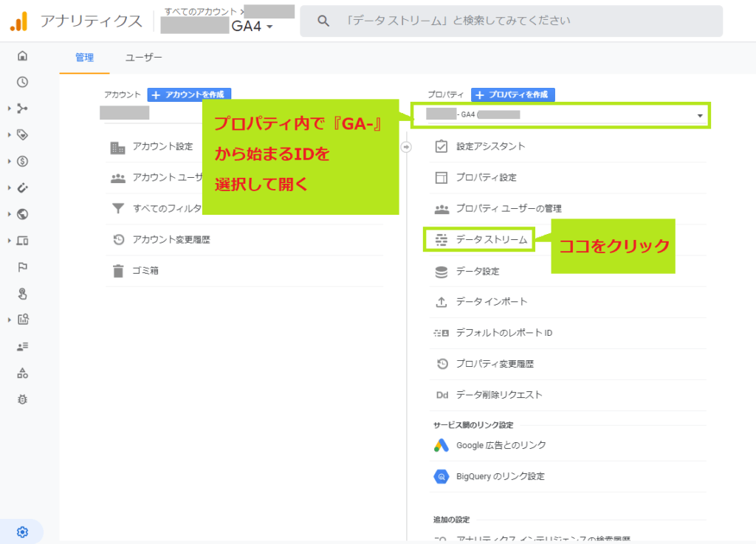Expand the Demographics section arrow in the sidebar
Viewport: 756px width, 544px height.
[9, 214]
